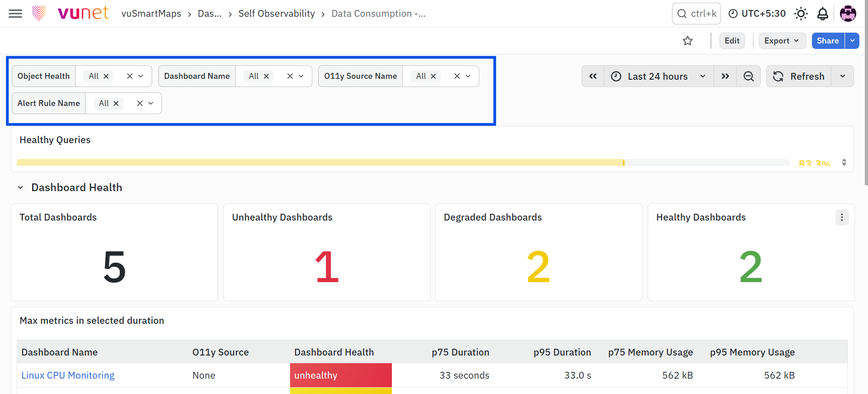The width and height of the screenshot is (868, 394).
Task: Sort by Dashboard Name column header
Action: coord(59,352)
